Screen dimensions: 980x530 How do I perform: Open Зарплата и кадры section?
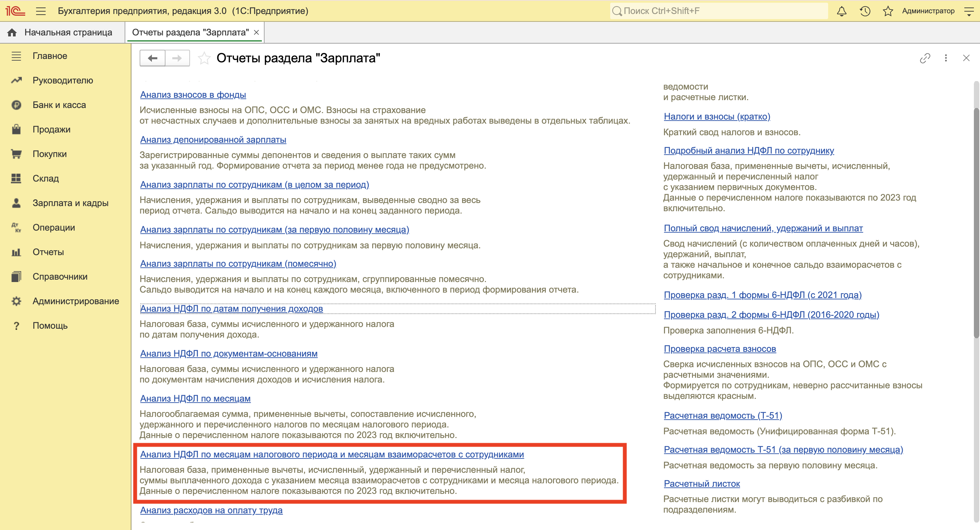click(x=70, y=203)
